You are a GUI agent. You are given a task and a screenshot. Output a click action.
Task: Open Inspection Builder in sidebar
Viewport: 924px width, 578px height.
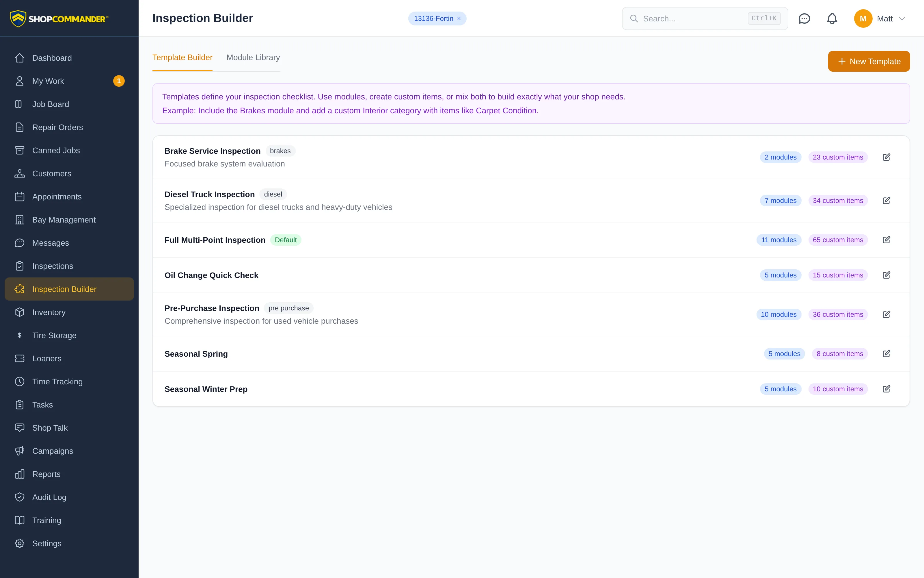69,289
